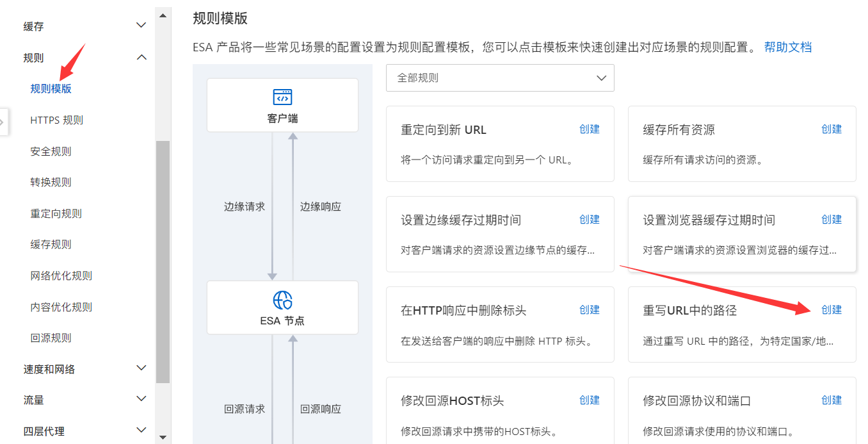Expand the 速度和网络 section
The height and width of the screenshot is (444, 868).
pyautogui.click(x=141, y=368)
